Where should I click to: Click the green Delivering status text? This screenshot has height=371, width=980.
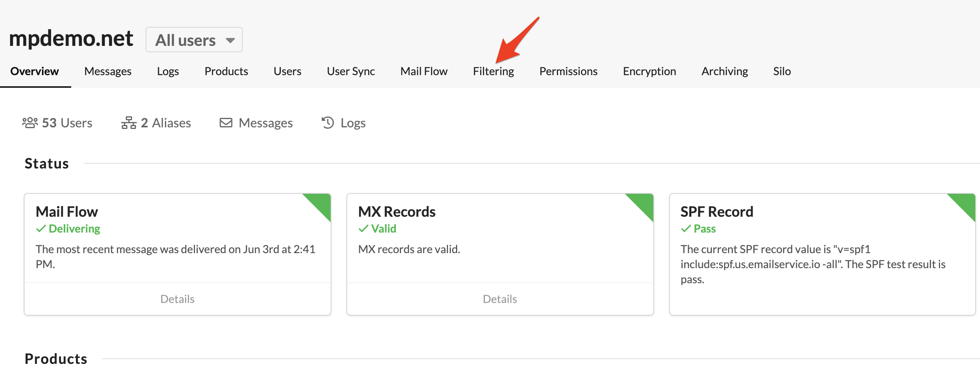pyautogui.click(x=74, y=229)
